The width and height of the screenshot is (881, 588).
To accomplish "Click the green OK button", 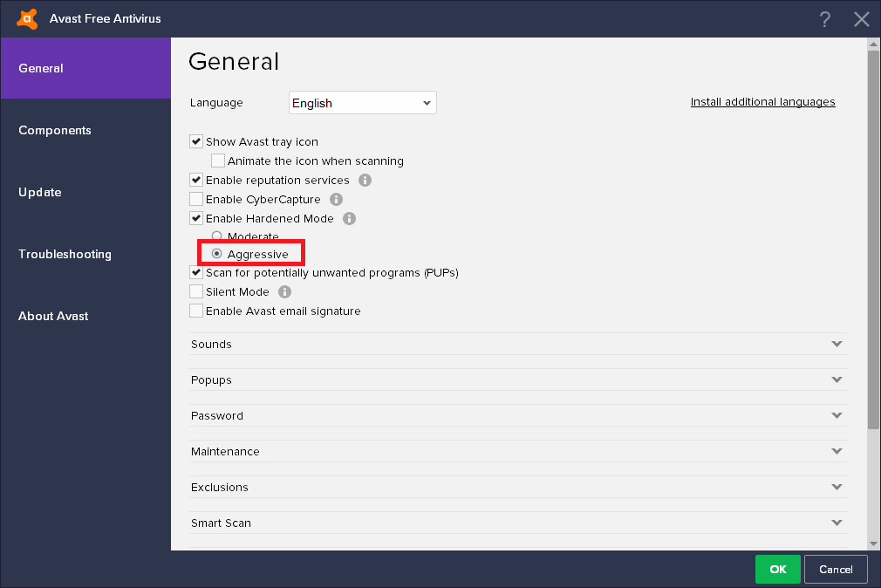I will coord(777,569).
